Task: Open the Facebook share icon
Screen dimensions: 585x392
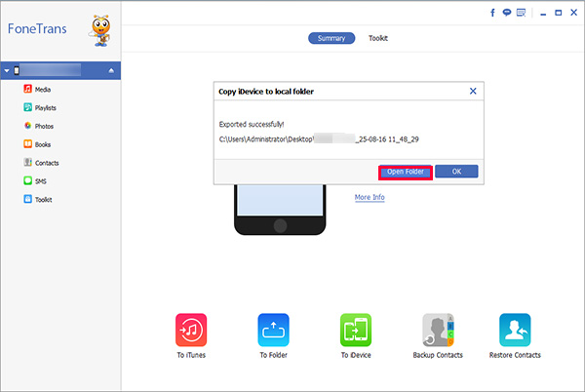Action: click(x=492, y=13)
